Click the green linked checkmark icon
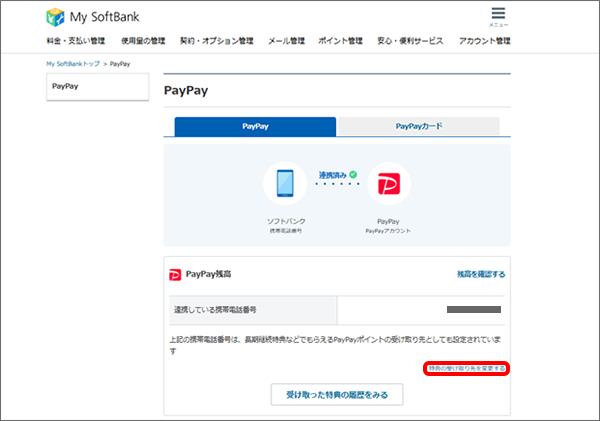This screenshot has width=600, height=421. click(353, 175)
